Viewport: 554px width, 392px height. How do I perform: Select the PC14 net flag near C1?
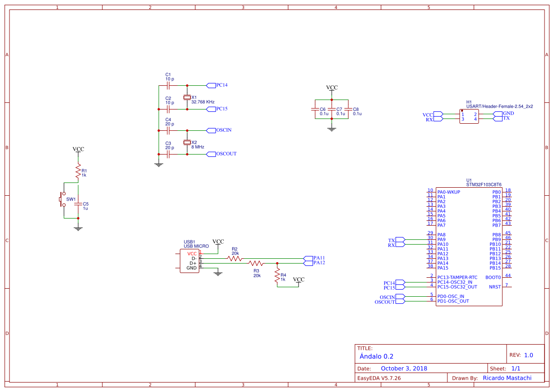coord(212,85)
